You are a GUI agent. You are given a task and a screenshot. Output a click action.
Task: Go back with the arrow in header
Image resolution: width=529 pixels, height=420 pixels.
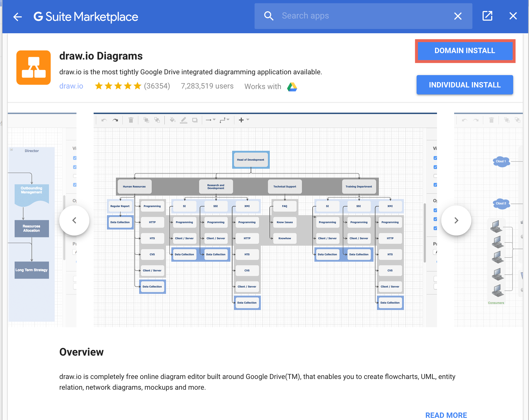(17, 17)
